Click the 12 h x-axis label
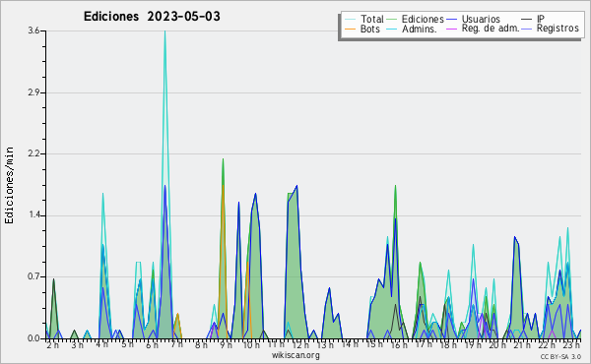The image size is (591, 364). 300,344
